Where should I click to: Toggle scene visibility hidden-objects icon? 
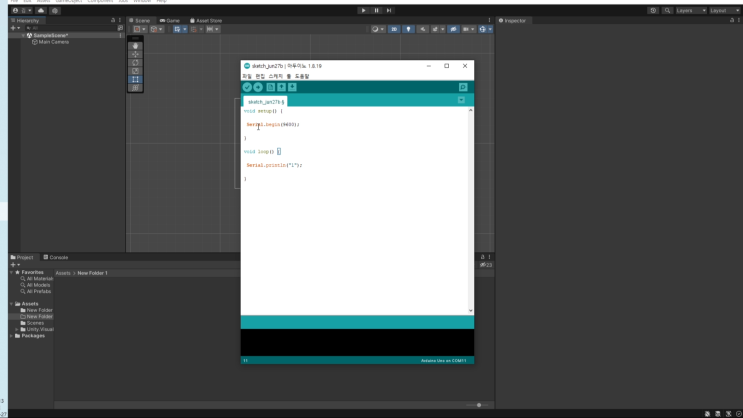click(x=453, y=29)
